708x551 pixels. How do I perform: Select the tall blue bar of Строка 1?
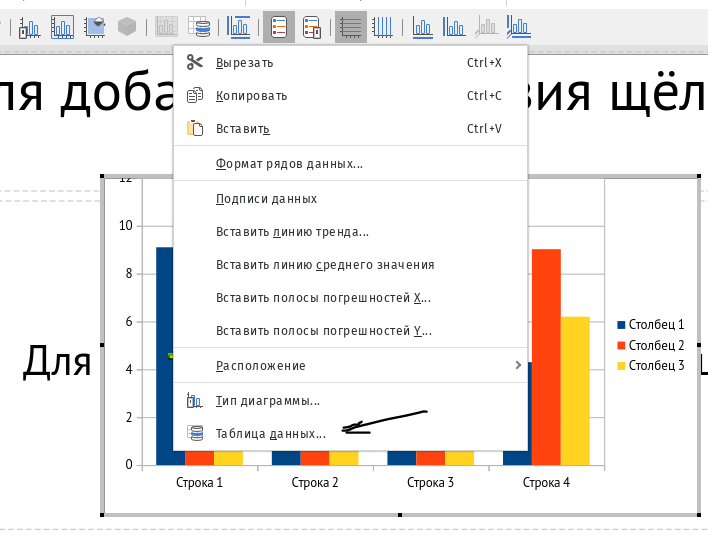click(165, 356)
